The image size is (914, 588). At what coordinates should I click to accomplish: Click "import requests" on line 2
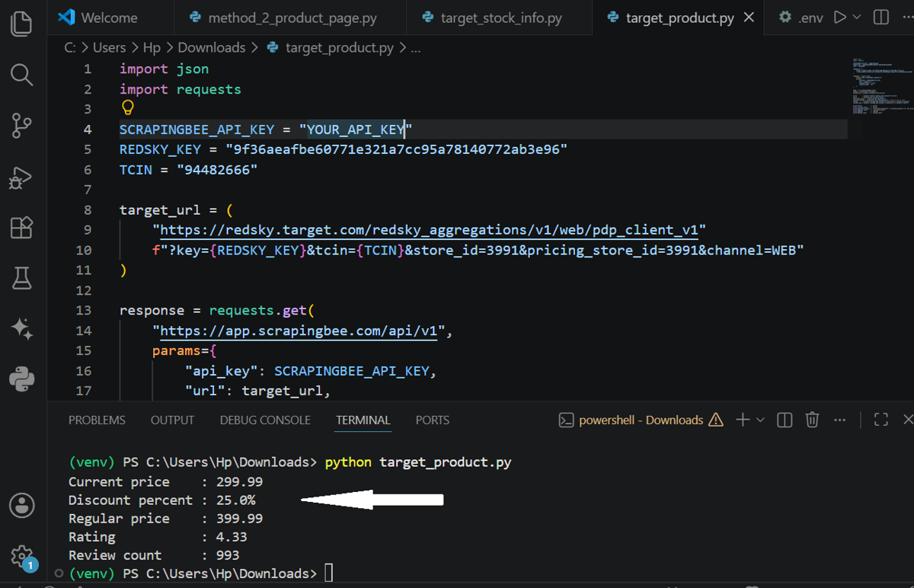[180, 89]
